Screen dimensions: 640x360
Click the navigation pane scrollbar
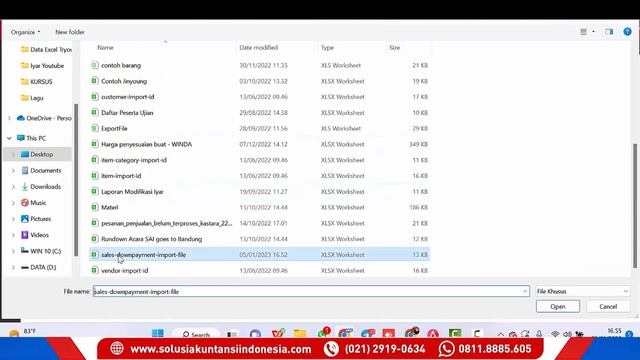[x=76, y=180]
